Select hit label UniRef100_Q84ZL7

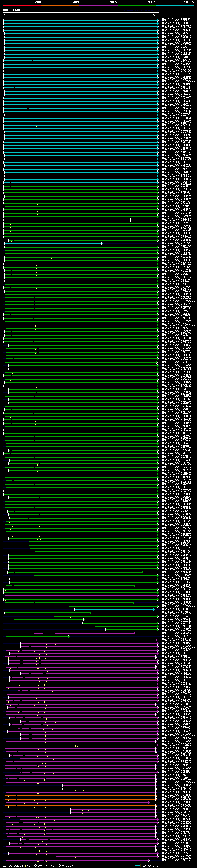(x=176, y=389)
